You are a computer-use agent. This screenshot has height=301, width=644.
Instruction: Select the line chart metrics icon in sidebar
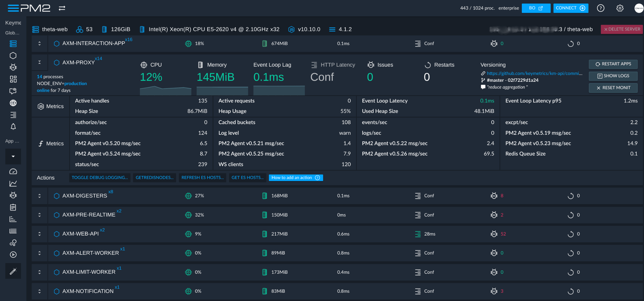point(13,183)
